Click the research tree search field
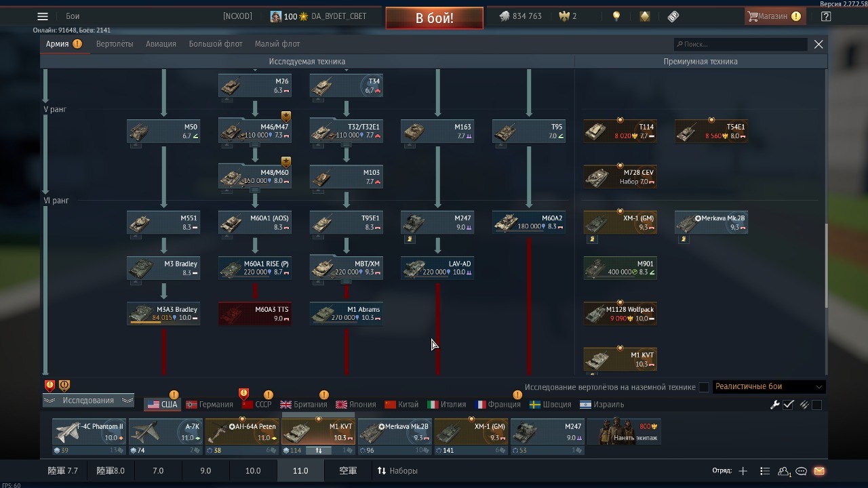 [741, 44]
